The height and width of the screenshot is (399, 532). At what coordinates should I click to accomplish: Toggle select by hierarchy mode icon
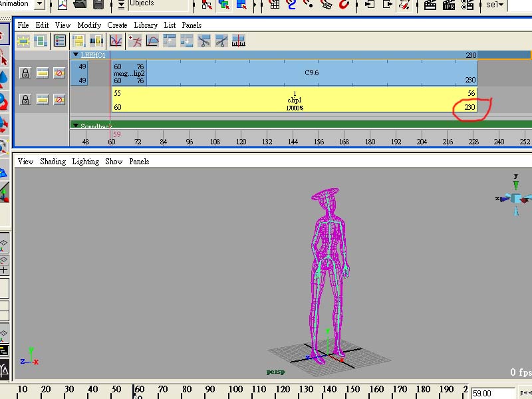[207, 5]
